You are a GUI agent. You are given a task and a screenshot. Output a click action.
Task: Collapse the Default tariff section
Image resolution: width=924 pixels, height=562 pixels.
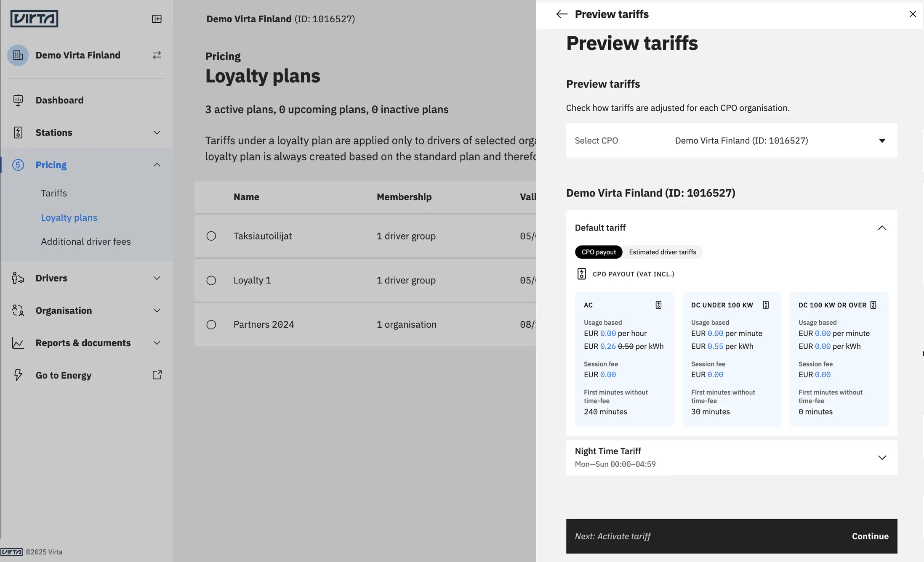[882, 228]
